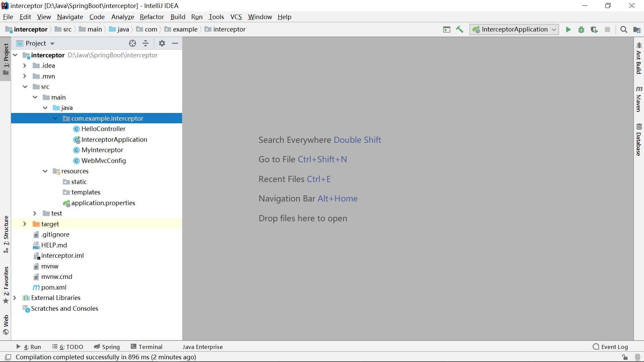Collapse the resources folder

[45, 171]
